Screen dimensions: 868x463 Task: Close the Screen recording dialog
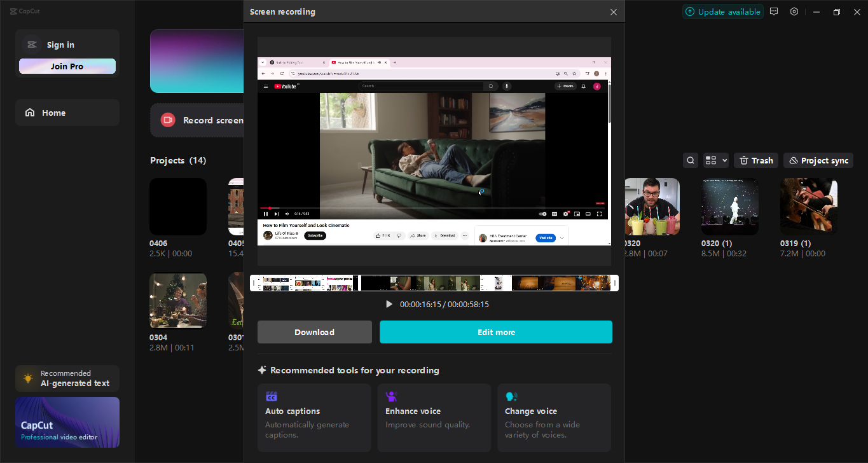pos(614,12)
